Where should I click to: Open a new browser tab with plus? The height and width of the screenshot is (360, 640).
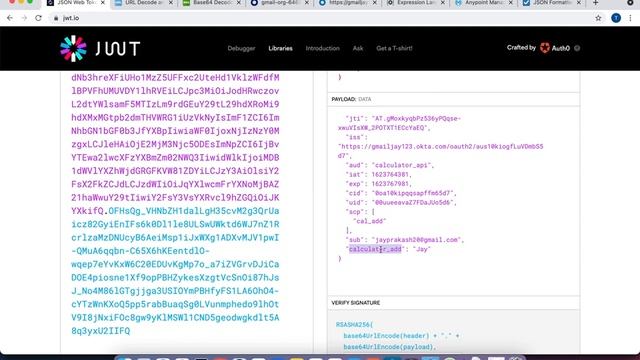point(596,3)
